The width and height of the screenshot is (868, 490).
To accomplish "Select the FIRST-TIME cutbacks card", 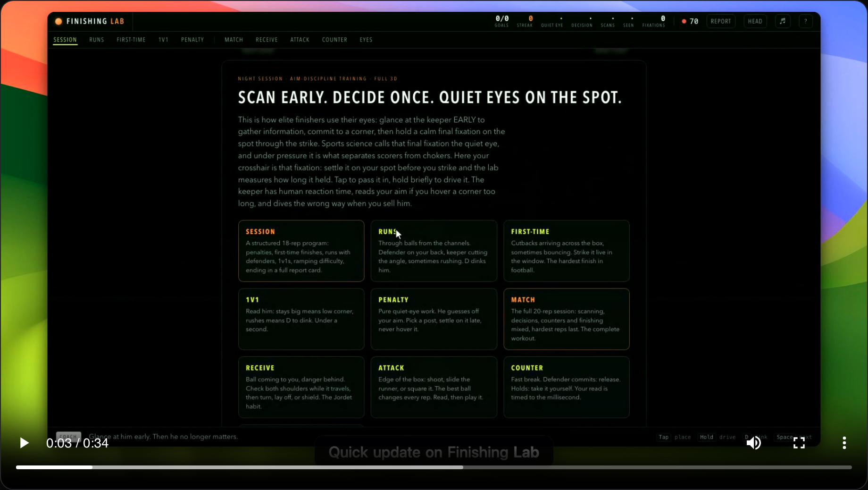I will click(566, 251).
